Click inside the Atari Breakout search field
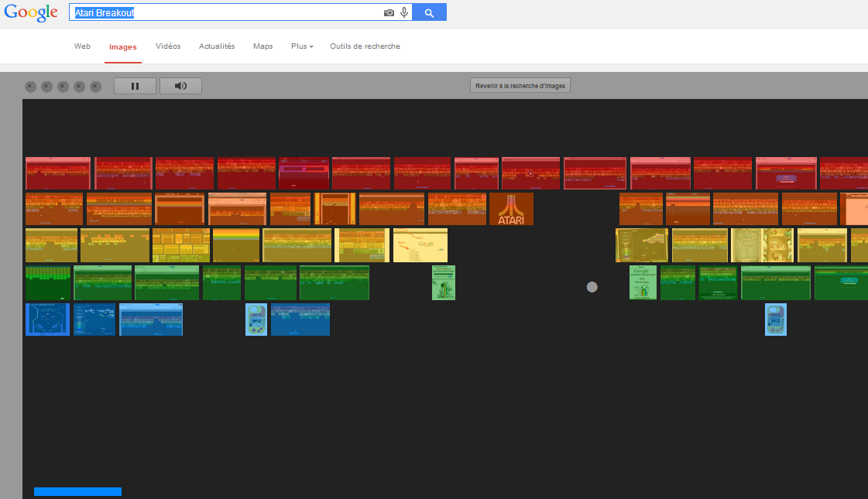Viewport: 868px width, 499px height. (225, 12)
